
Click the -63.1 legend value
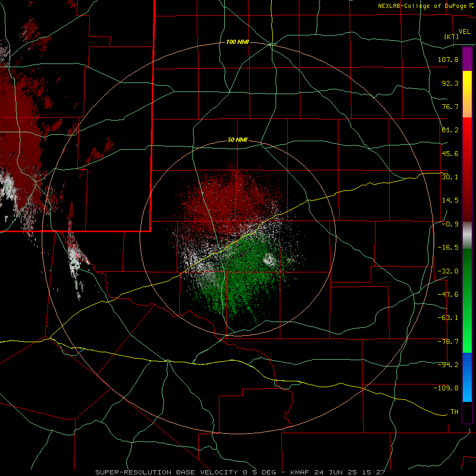[448, 318]
